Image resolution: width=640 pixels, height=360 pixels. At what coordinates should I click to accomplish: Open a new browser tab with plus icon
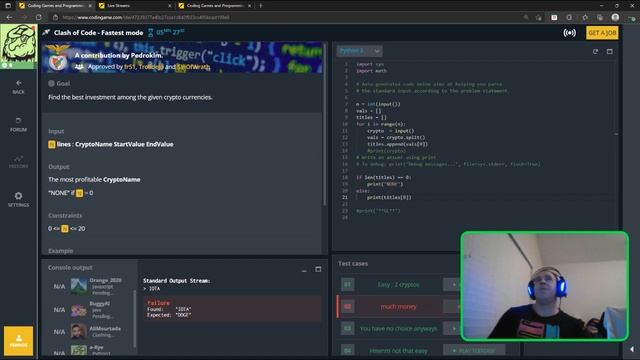[x=261, y=6]
